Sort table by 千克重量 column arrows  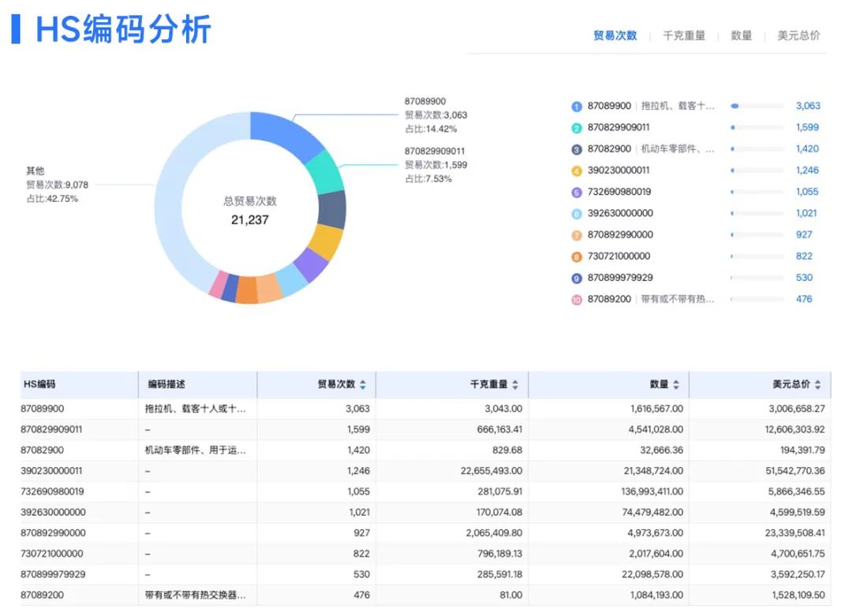[x=515, y=385]
